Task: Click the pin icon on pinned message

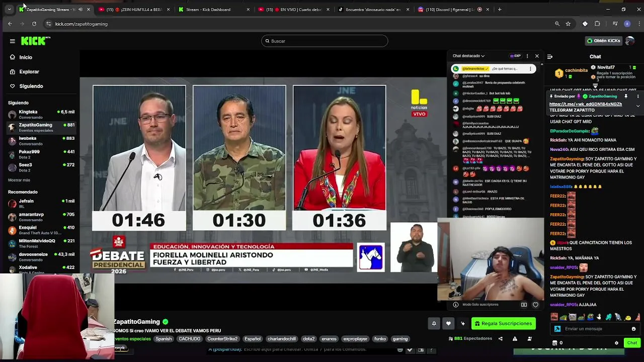Action: pos(626,96)
